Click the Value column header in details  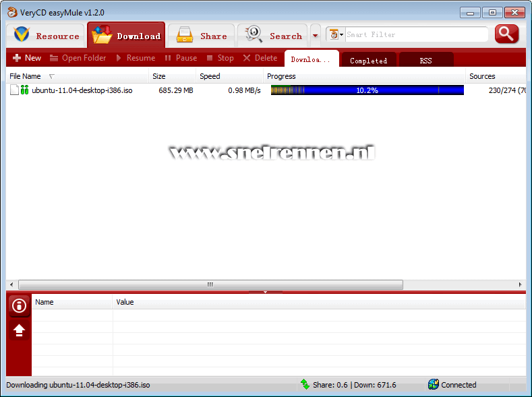pyautogui.click(x=319, y=302)
